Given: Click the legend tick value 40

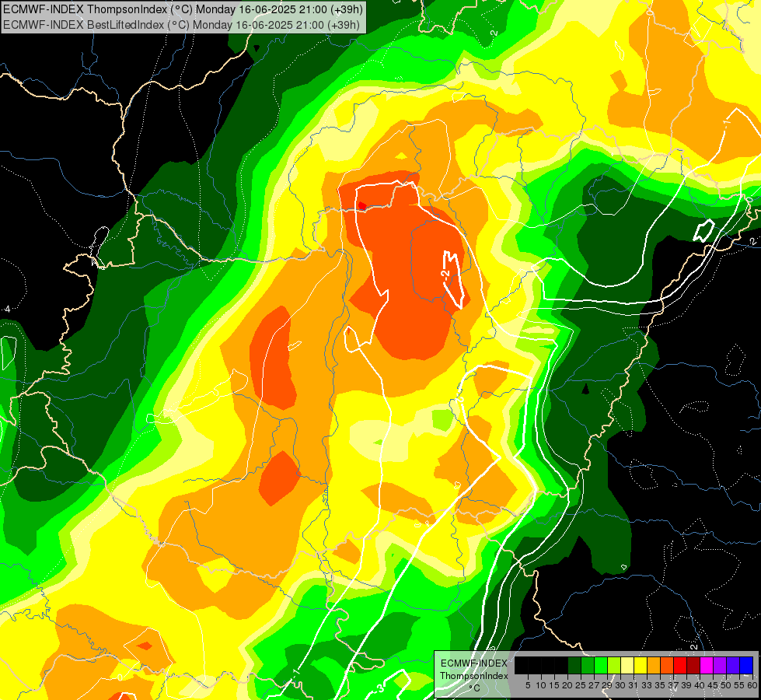Looking at the screenshot, I should coord(700,685).
